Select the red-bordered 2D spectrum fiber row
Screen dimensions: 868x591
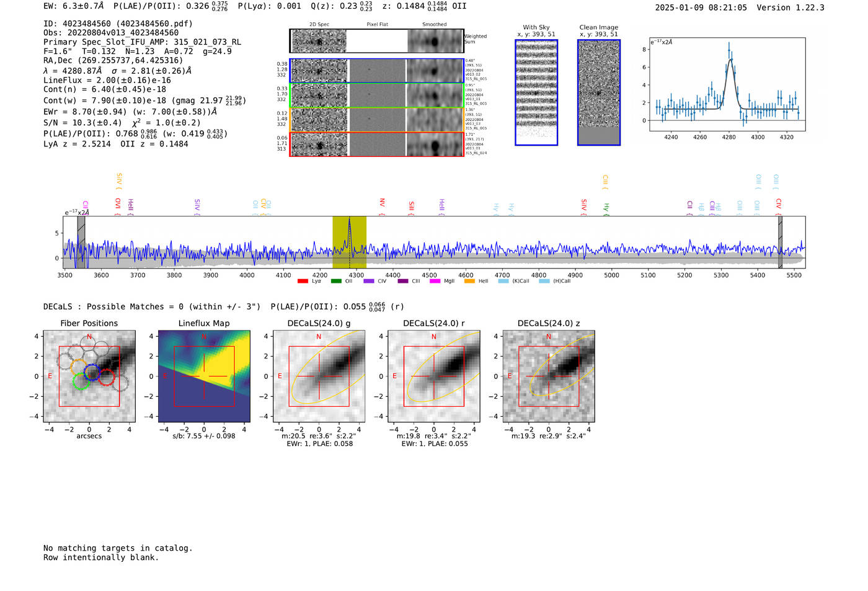coord(377,144)
